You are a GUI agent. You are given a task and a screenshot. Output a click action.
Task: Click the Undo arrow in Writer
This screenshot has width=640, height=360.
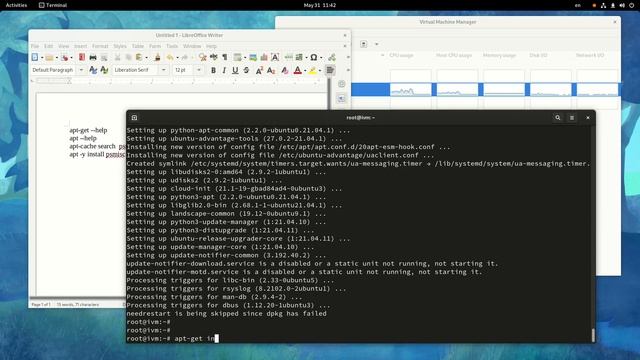170,58
